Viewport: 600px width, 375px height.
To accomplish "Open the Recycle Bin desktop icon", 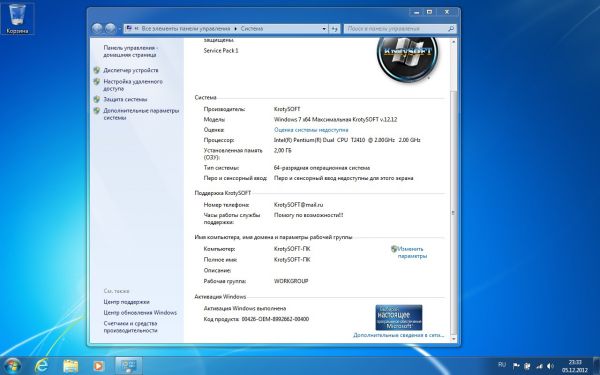I will (17, 18).
